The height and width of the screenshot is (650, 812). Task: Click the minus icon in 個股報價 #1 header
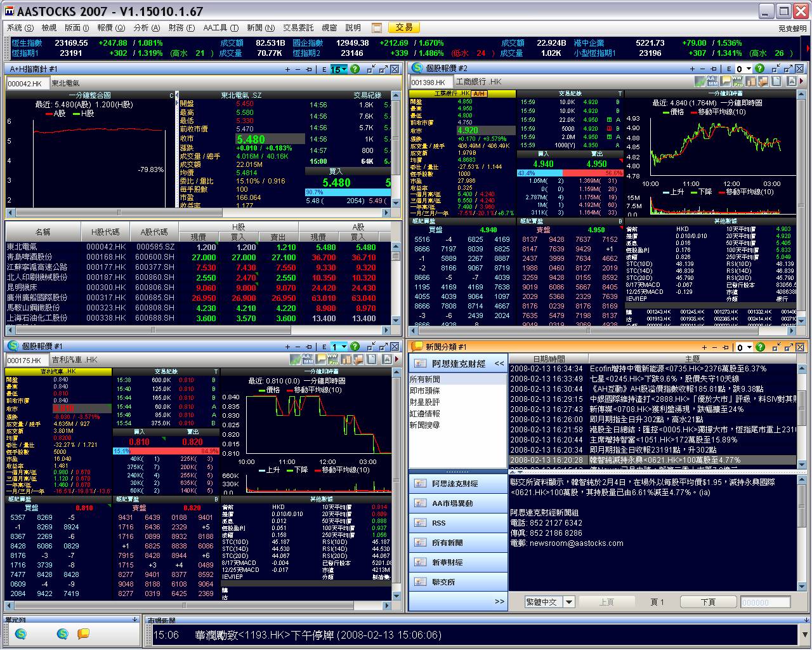[298, 347]
